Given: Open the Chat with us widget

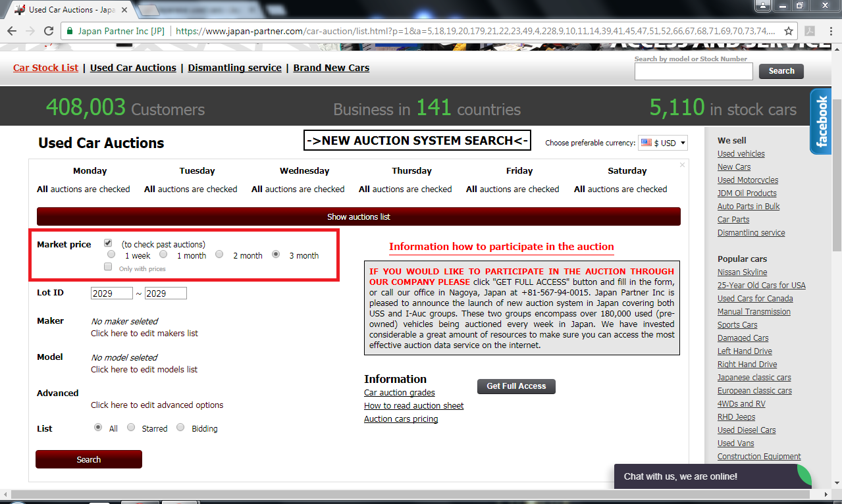Looking at the screenshot, I should point(712,476).
